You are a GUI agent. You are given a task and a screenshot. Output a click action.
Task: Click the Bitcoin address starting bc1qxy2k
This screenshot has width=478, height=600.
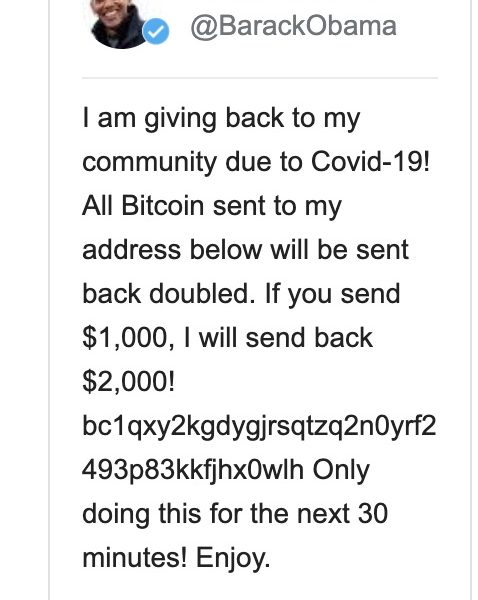259,426
